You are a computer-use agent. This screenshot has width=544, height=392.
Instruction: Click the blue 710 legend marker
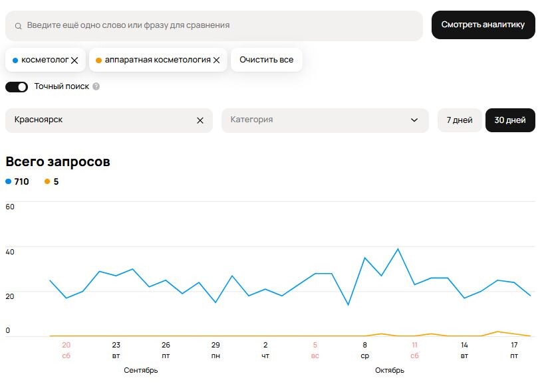point(9,181)
